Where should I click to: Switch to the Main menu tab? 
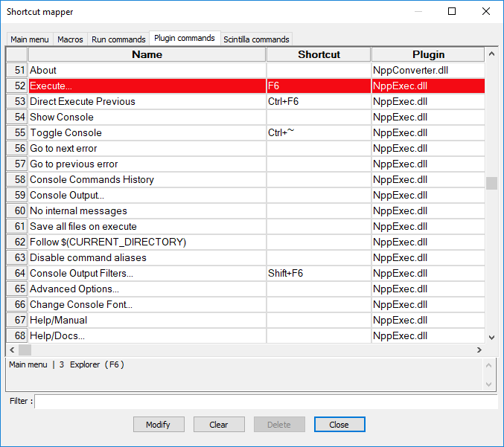[30, 39]
